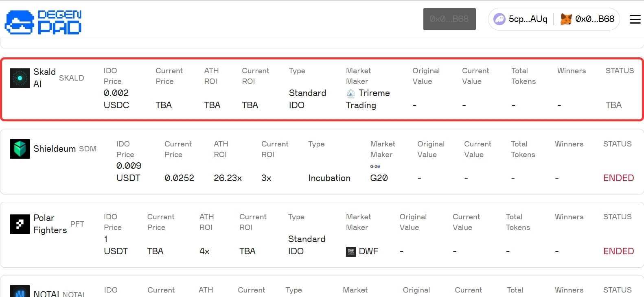Open the NOTAI project logo
Screen dimensions: 644x297
[20, 291]
